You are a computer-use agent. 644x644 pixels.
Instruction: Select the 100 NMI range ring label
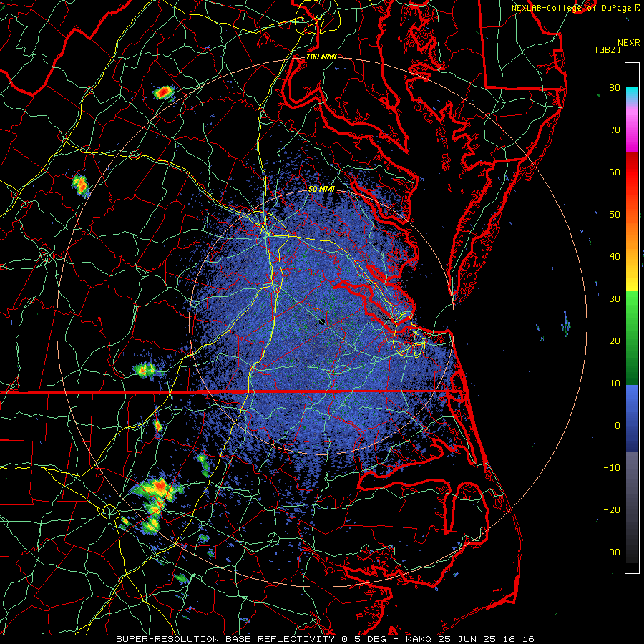coord(321,57)
